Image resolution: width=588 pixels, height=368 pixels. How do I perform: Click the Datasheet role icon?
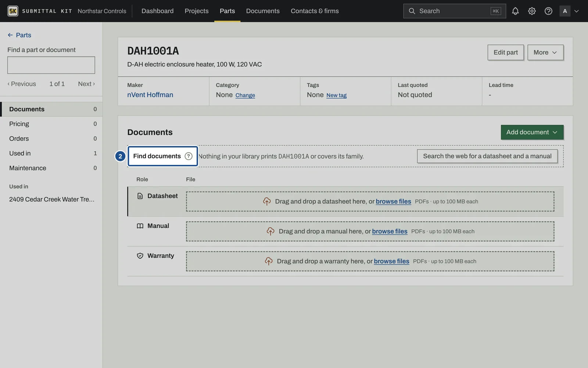(x=140, y=196)
